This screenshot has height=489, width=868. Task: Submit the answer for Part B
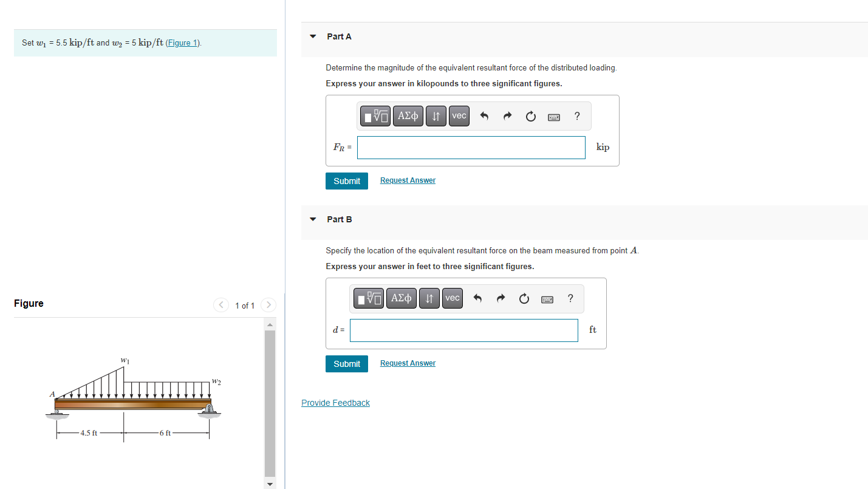pos(346,363)
